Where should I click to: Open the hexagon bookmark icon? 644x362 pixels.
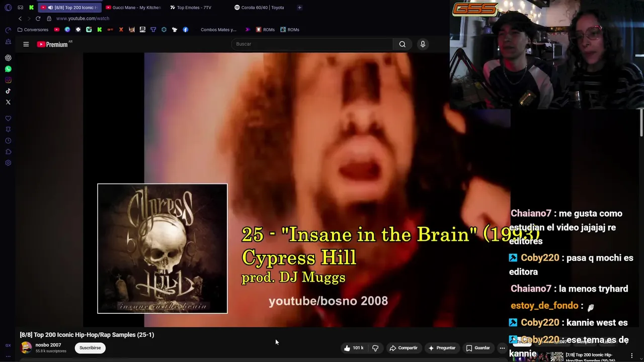pyautogui.click(x=164, y=30)
